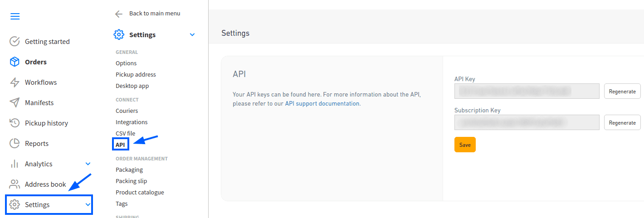Click the Workflows lightning bolt icon
The image size is (644, 218).
coord(15,82)
